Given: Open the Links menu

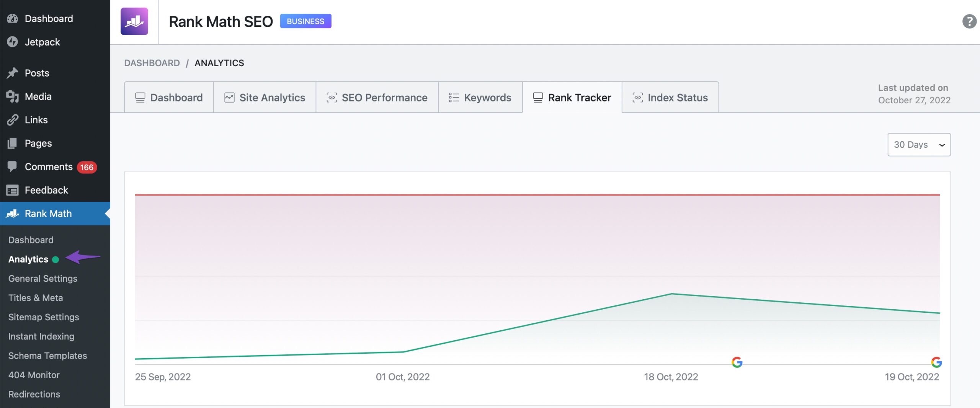Looking at the screenshot, I should [55, 120].
